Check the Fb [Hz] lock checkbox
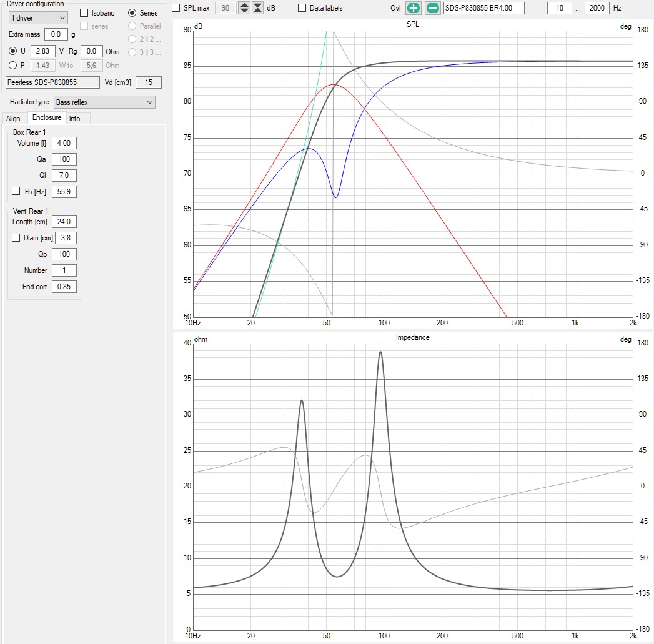Viewport: 654px width, 644px height. coord(16,191)
